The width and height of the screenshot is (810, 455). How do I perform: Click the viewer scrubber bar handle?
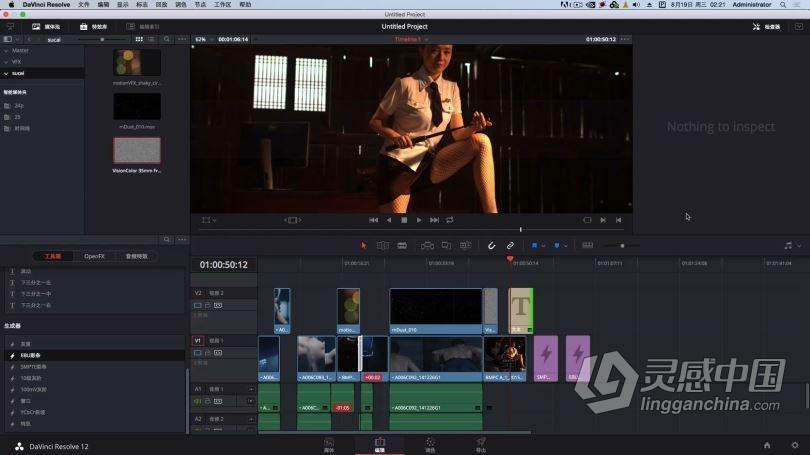click(521, 229)
